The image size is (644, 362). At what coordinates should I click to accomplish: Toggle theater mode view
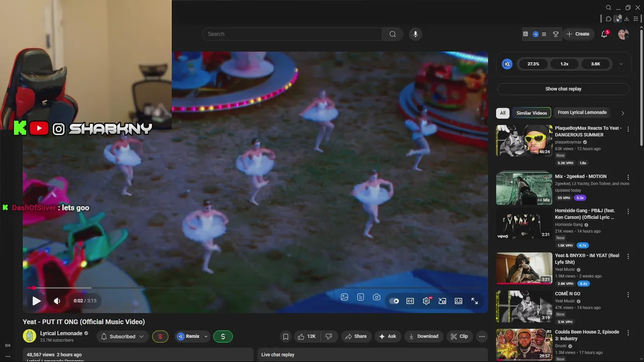[x=458, y=301]
